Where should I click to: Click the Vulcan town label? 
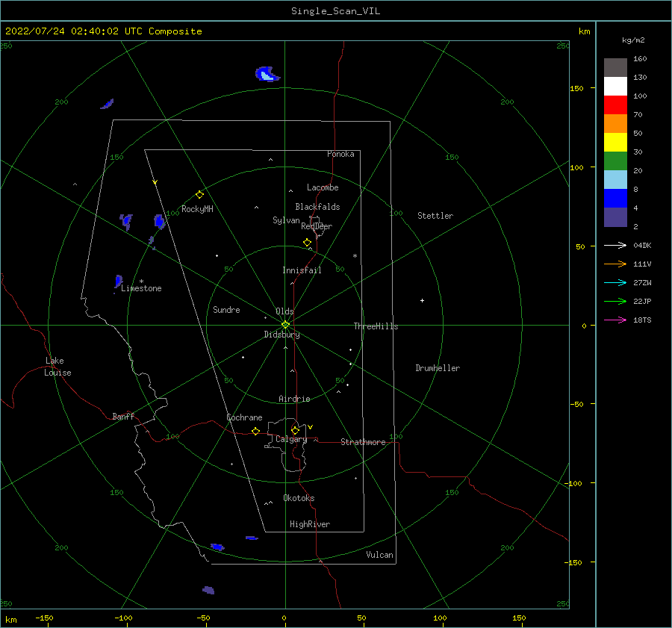(380, 555)
